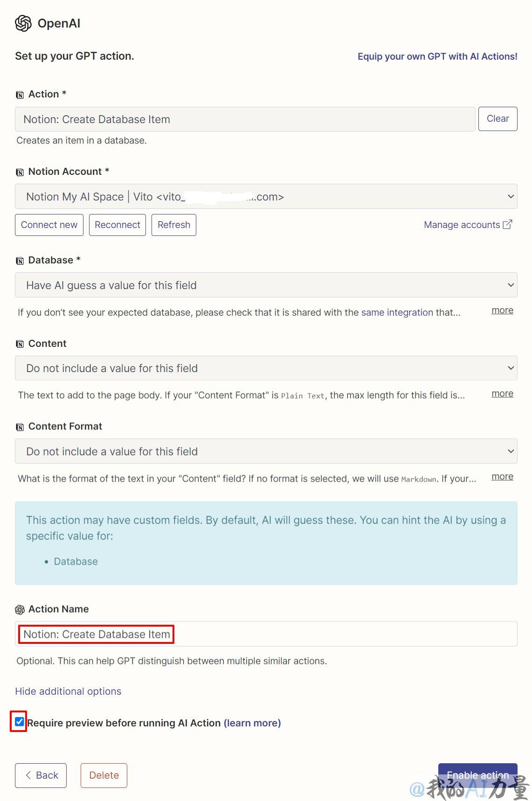Click the Refresh button
Viewport: 532px width, 801px height.
[174, 225]
